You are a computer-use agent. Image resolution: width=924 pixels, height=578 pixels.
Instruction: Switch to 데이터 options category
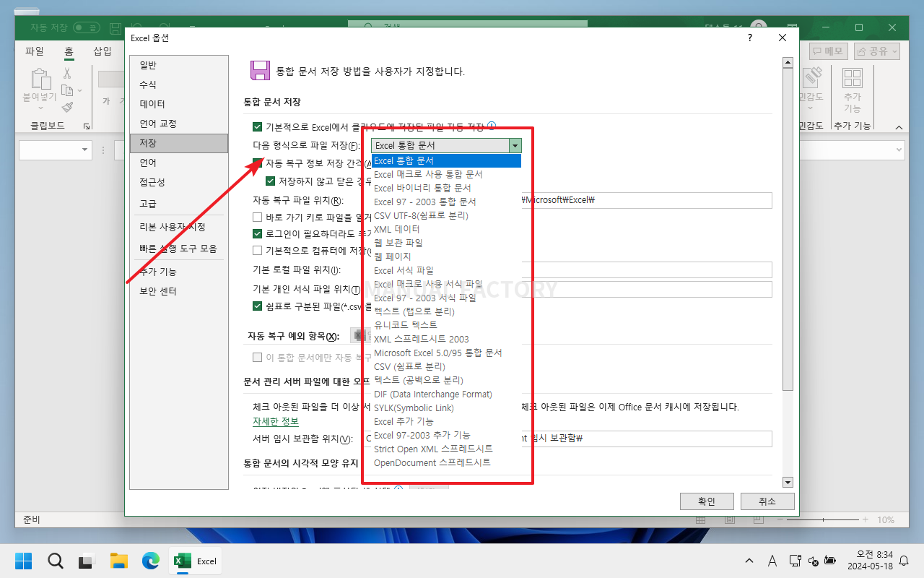pos(179,104)
